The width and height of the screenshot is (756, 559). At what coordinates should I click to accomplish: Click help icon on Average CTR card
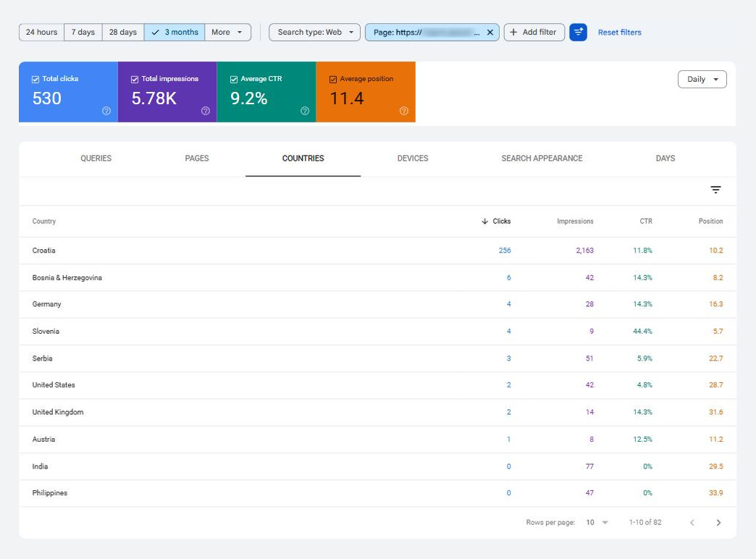[x=305, y=111]
